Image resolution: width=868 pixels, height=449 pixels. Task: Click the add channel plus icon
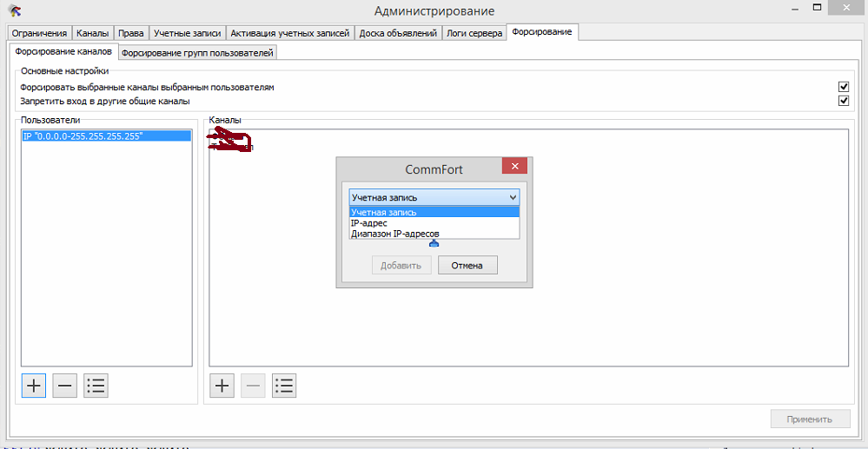222,386
